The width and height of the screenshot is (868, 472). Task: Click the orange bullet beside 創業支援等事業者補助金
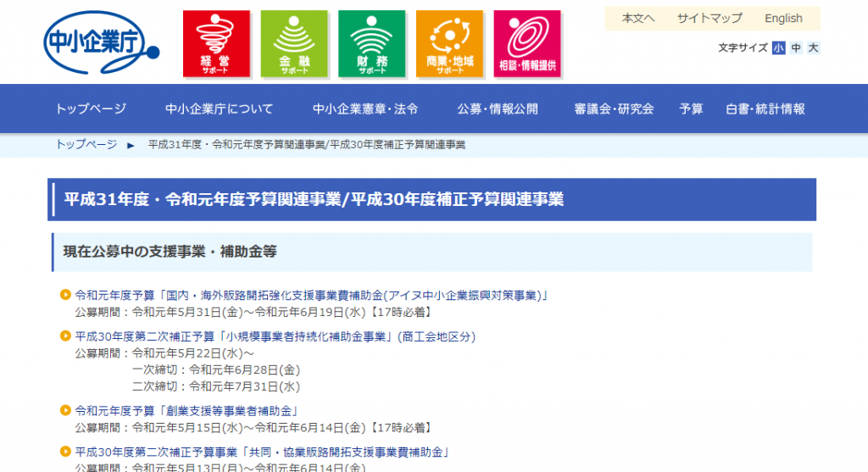(x=65, y=410)
